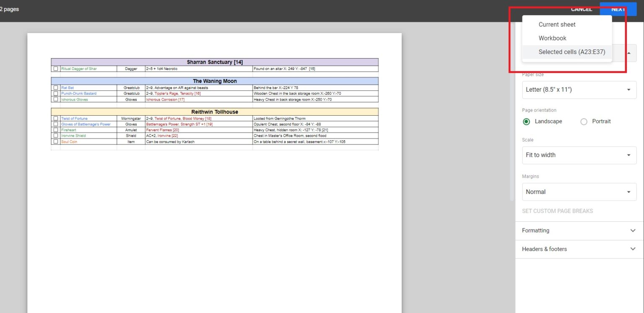This screenshot has width=644, height=313.
Task: Choose Current sheet from print menu
Action: [x=567, y=24]
